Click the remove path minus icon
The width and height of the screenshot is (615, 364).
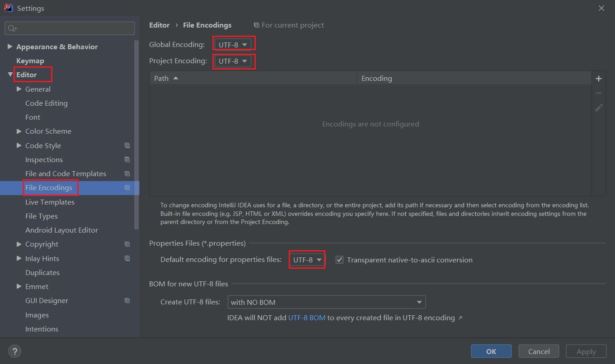[599, 93]
